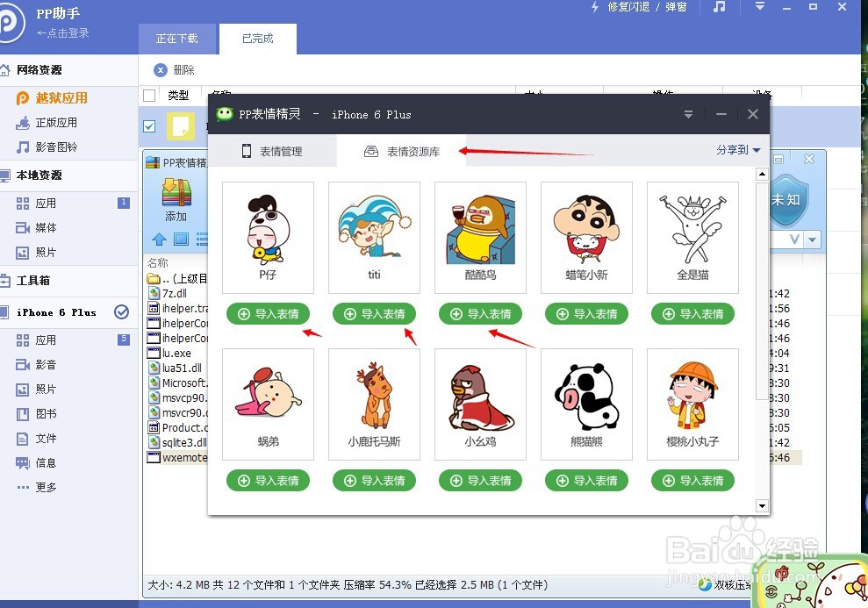Uncheck the checked download row checkbox
This screenshot has width=868, height=608.
point(149,126)
